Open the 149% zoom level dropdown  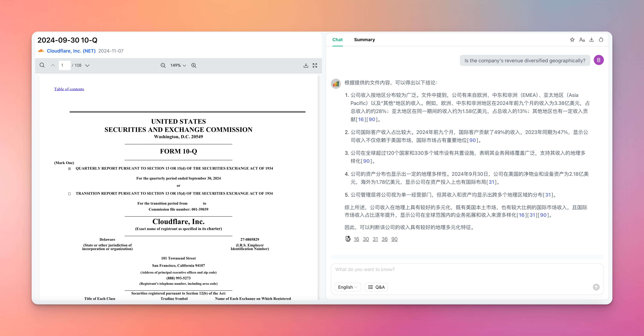tap(178, 65)
